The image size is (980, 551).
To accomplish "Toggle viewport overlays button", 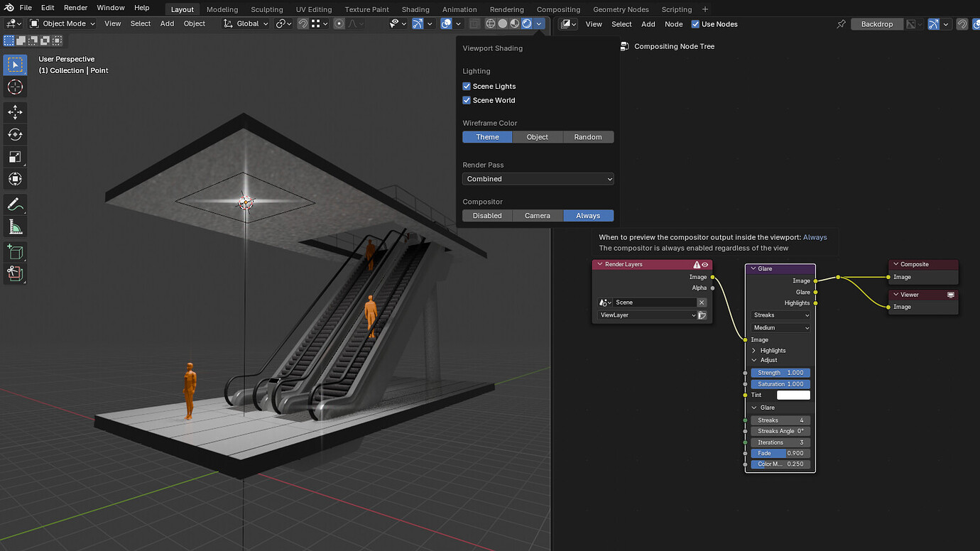I will (447, 23).
